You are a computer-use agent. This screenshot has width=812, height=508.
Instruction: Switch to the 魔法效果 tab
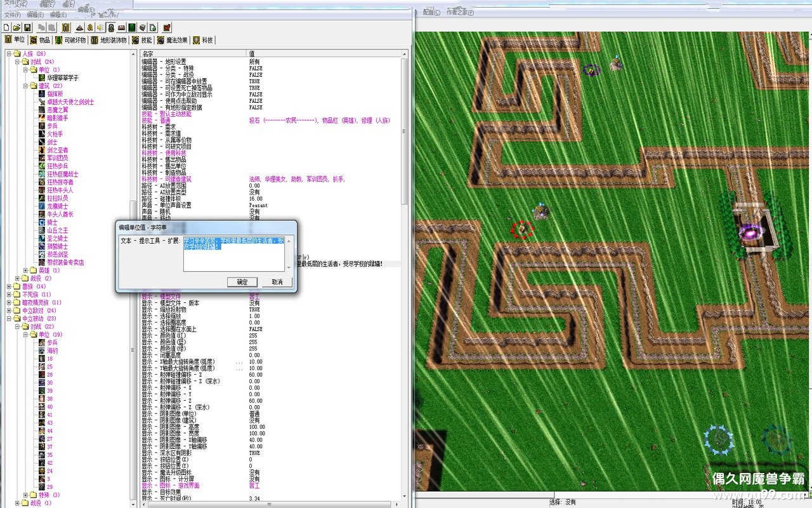pos(173,40)
